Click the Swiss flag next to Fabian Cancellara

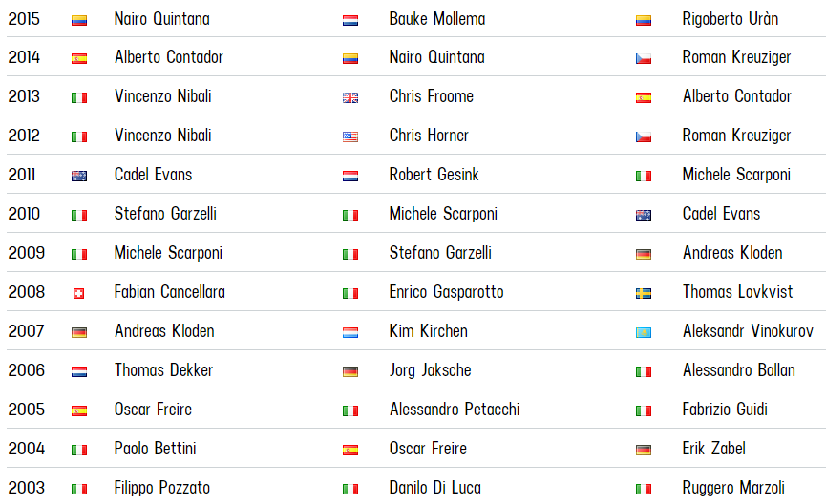click(79, 293)
